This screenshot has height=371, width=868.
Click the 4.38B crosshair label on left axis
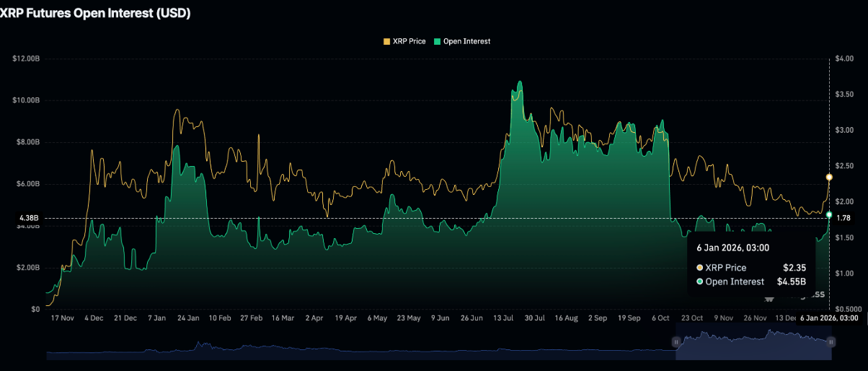click(x=30, y=218)
